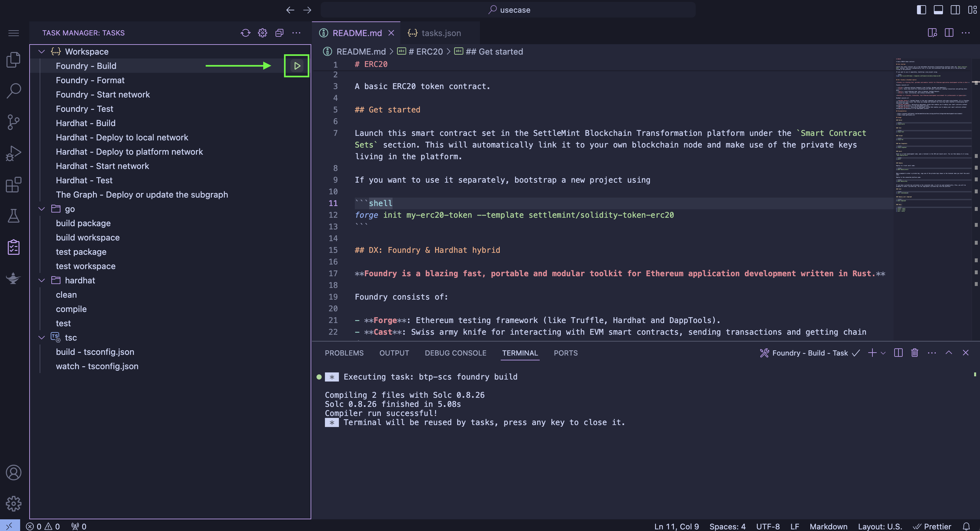
Task: Switch to the PORTS panel tab
Action: coord(566,353)
